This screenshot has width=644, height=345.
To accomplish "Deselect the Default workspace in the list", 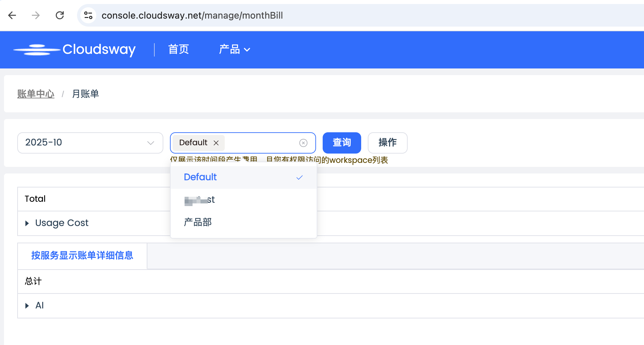I will point(200,177).
